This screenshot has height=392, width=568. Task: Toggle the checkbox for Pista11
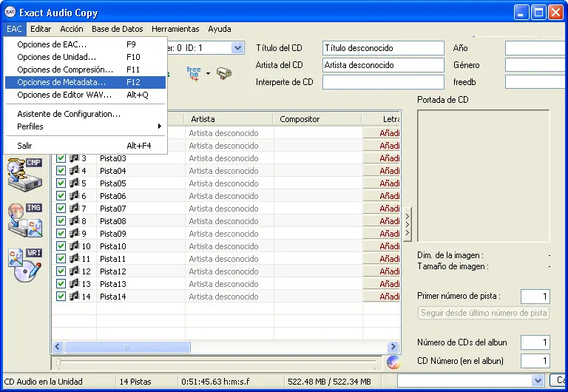61,259
